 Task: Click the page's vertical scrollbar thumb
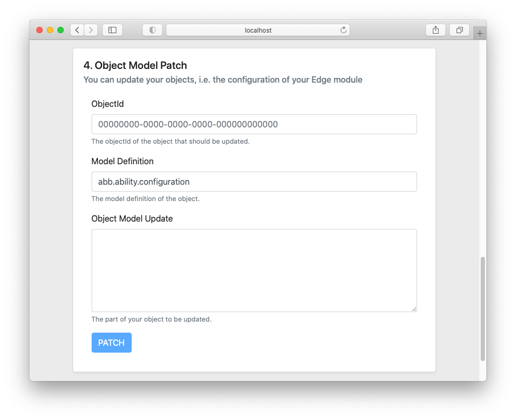(482, 308)
